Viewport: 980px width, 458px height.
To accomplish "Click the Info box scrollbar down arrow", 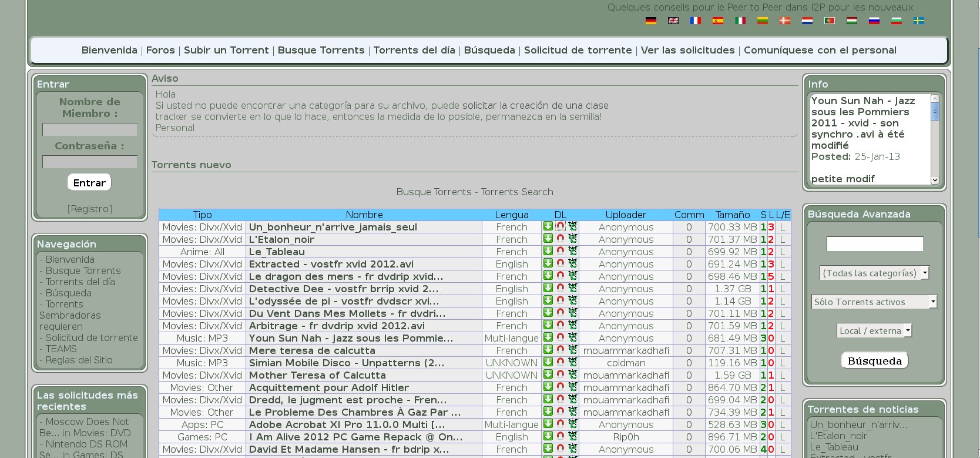I will click(935, 180).
